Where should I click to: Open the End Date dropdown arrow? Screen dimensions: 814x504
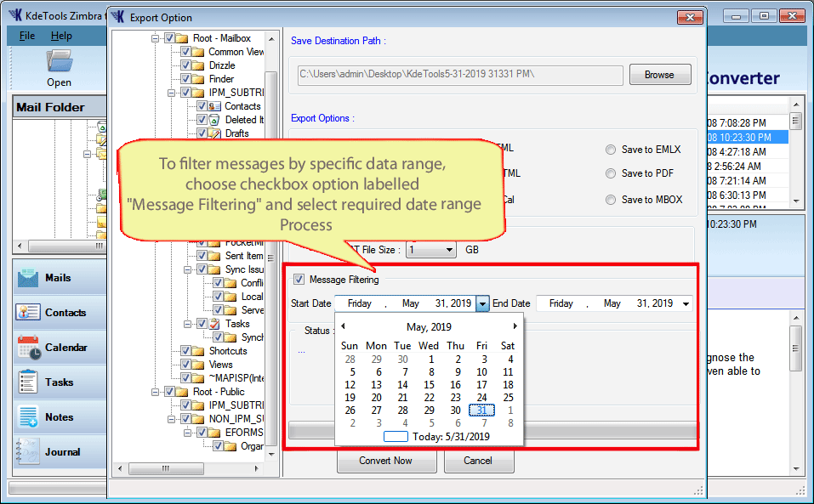click(x=686, y=303)
